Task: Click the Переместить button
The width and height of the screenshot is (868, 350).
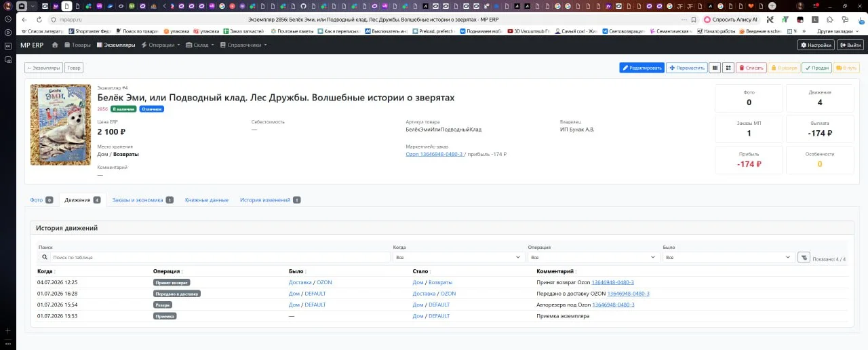Action: tap(687, 68)
